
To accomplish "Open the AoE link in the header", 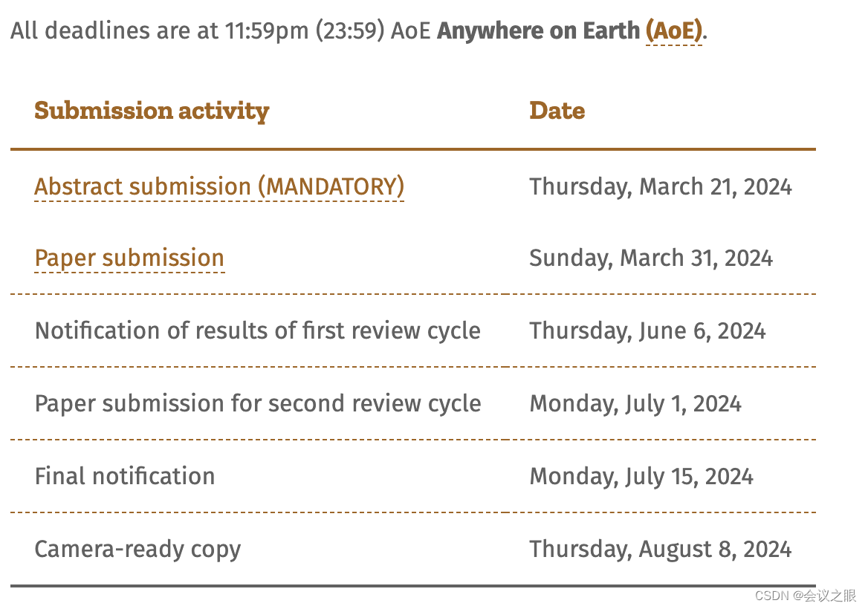I will coord(674,31).
